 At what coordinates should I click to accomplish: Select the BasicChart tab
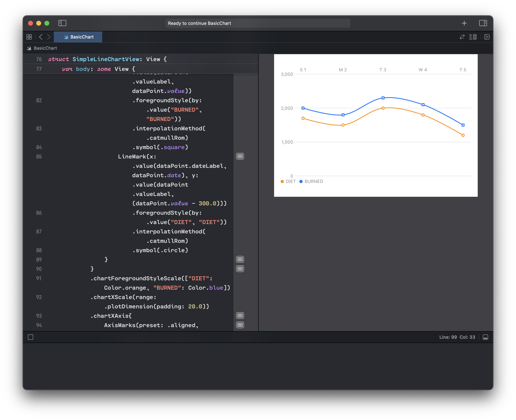(78, 37)
